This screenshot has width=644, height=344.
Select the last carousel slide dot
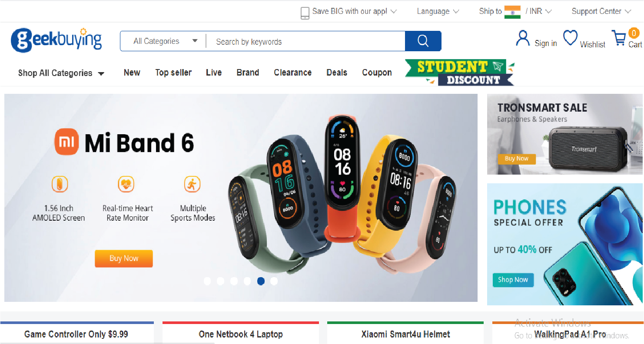click(274, 281)
